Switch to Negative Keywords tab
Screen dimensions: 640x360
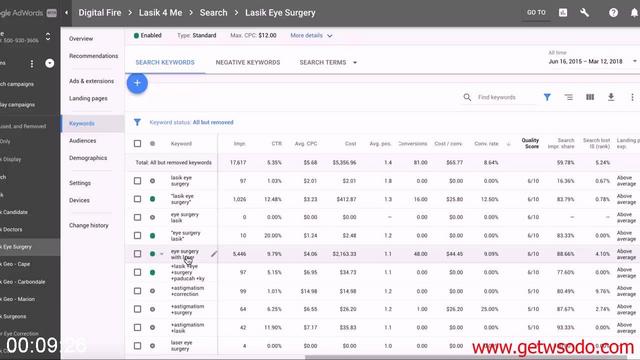(x=248, y=62)
